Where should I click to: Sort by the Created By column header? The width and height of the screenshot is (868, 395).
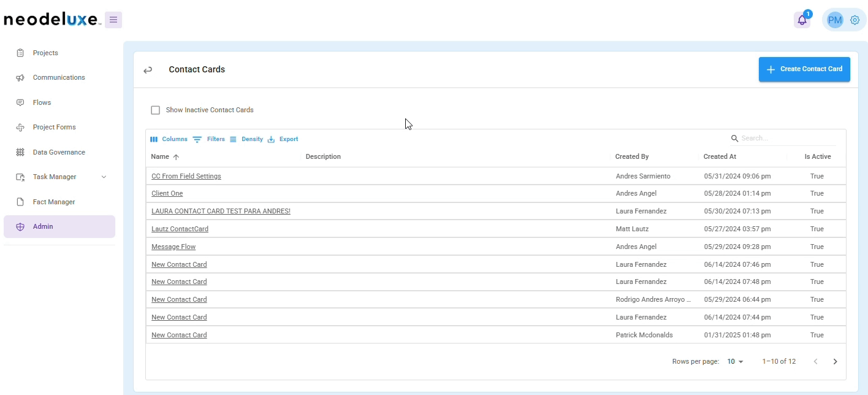coord(632,157)
